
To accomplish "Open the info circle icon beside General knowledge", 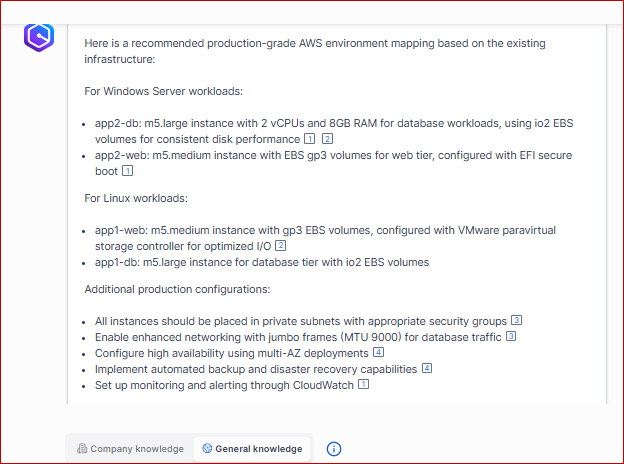I will pos(333,449).
